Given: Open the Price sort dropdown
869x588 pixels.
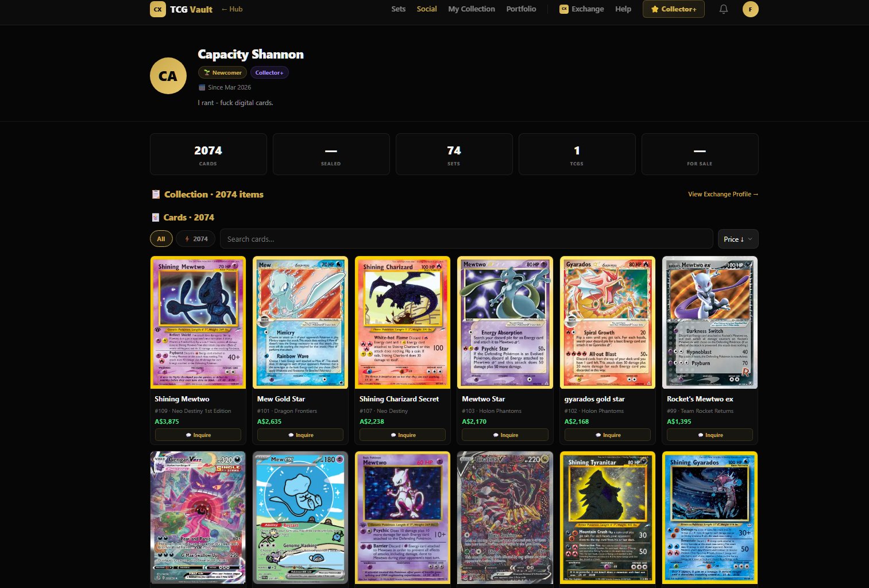Looking at the screenshot, I should click(x=738, y=239).
